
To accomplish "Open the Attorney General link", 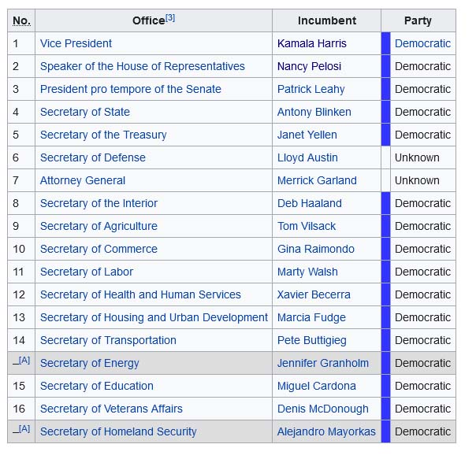I will click(x=83, y=180).
